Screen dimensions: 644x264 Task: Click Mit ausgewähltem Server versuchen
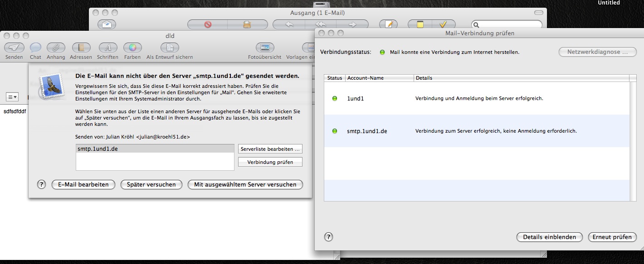245,184
